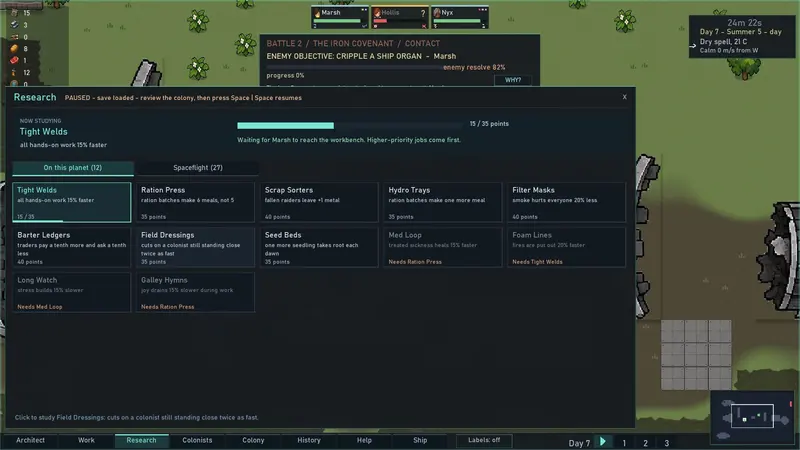Screen dimensions: 800x450
Task: Click the minimap viewport
Action: pos(752,416)
